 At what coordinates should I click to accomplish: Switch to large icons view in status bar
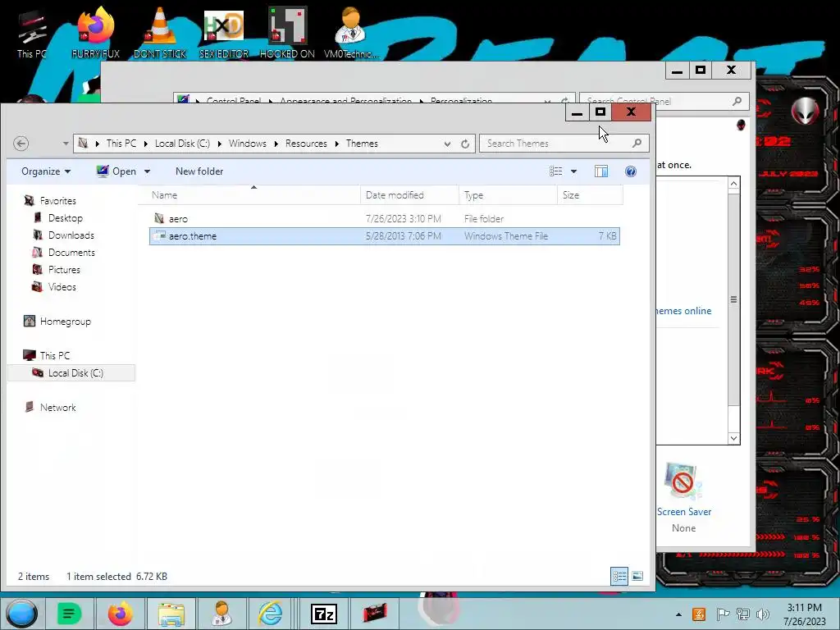(637, 576)
